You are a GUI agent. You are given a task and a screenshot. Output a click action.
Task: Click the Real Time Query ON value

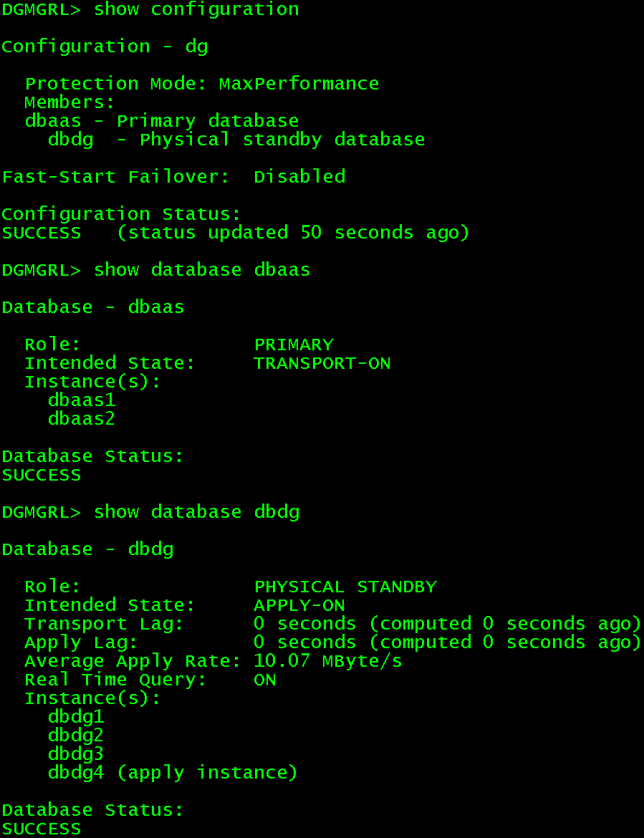pos(265,680)
